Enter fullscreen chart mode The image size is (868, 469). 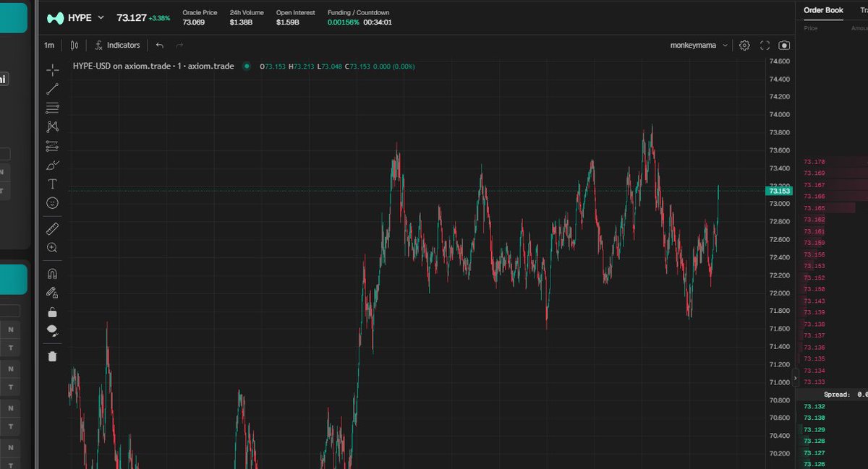765,45
